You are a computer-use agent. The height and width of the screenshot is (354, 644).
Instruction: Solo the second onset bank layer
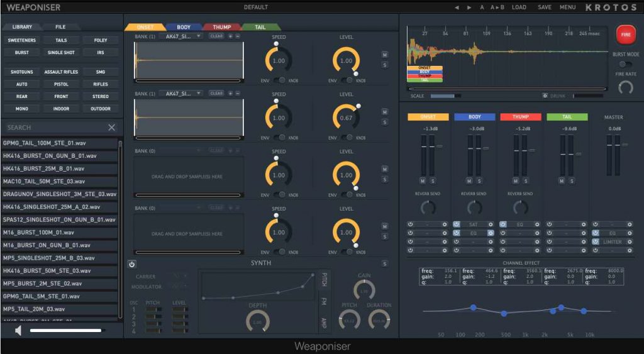point(384,122)
